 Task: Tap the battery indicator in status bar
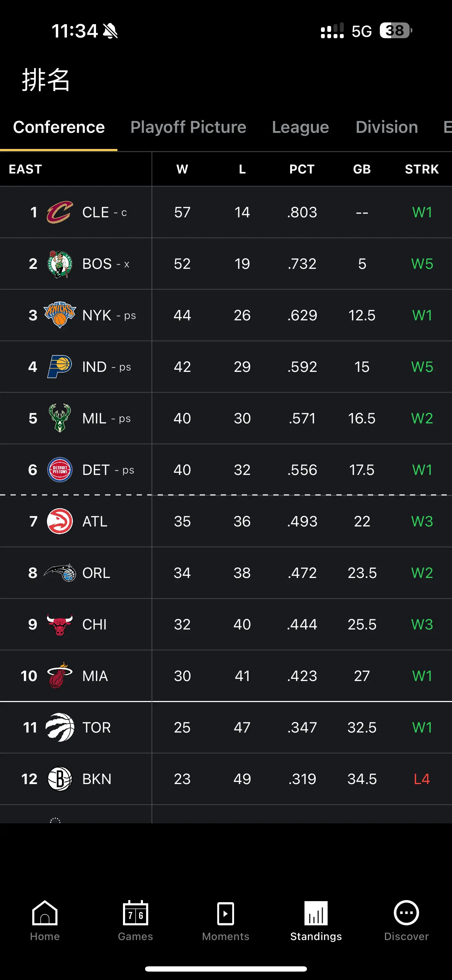pyautogui.click(x=396, y=31)
